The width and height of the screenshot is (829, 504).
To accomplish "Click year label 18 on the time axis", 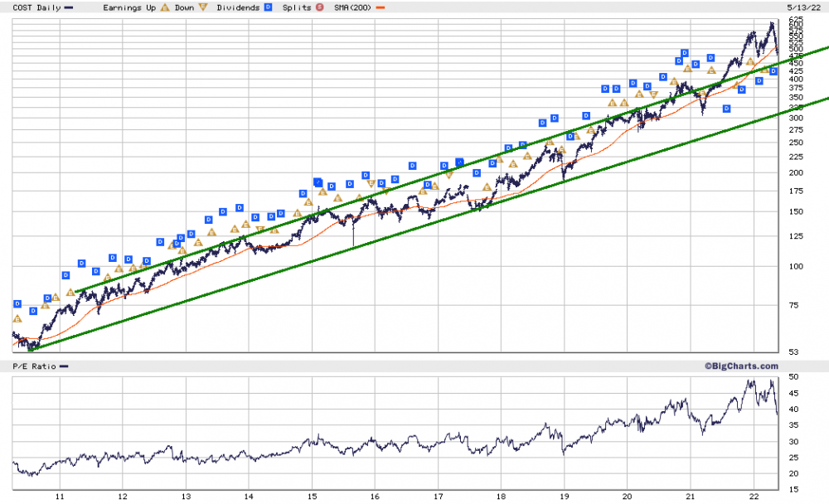I will (502, 496).
